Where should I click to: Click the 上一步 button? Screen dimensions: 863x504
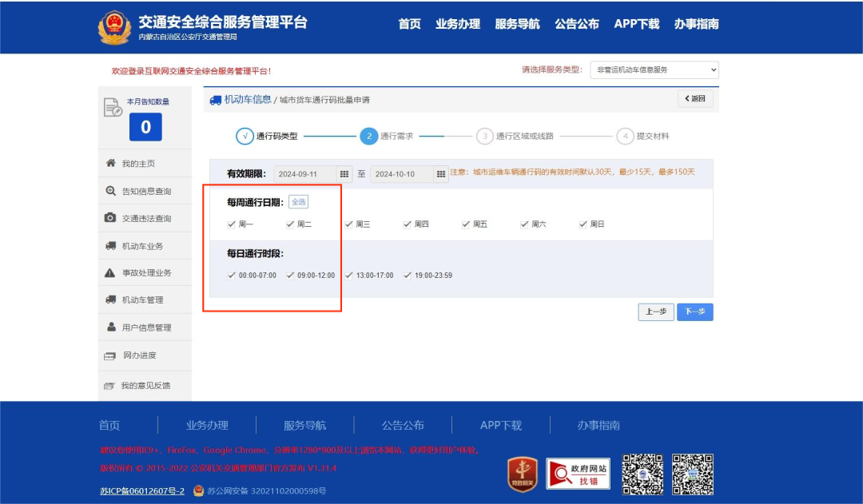(656, 312)
